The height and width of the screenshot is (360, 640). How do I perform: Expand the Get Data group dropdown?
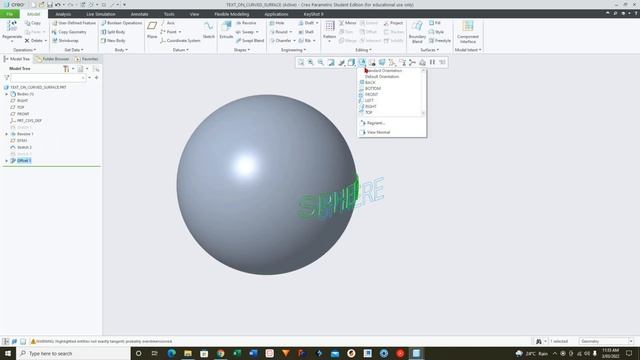[x=73, y=50]
